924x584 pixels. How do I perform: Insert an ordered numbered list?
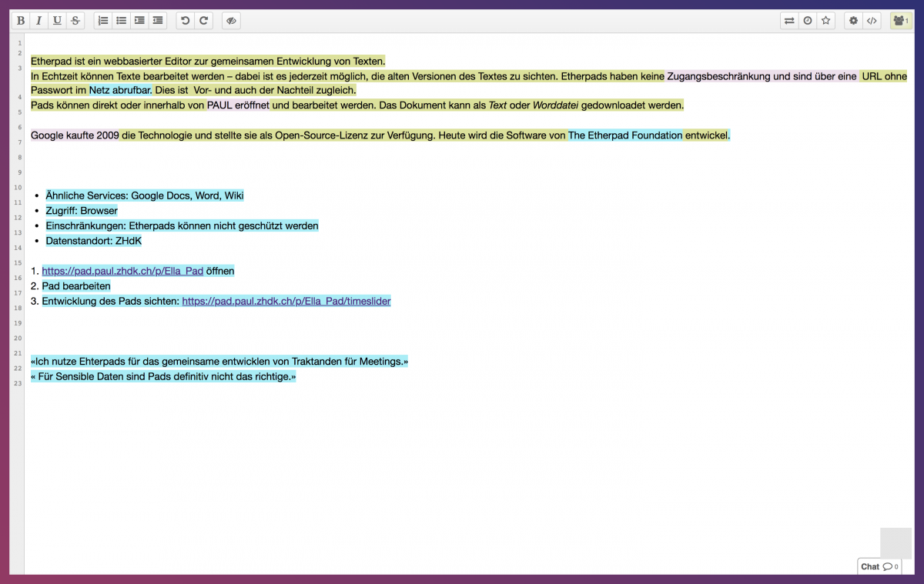pos(103,21)
